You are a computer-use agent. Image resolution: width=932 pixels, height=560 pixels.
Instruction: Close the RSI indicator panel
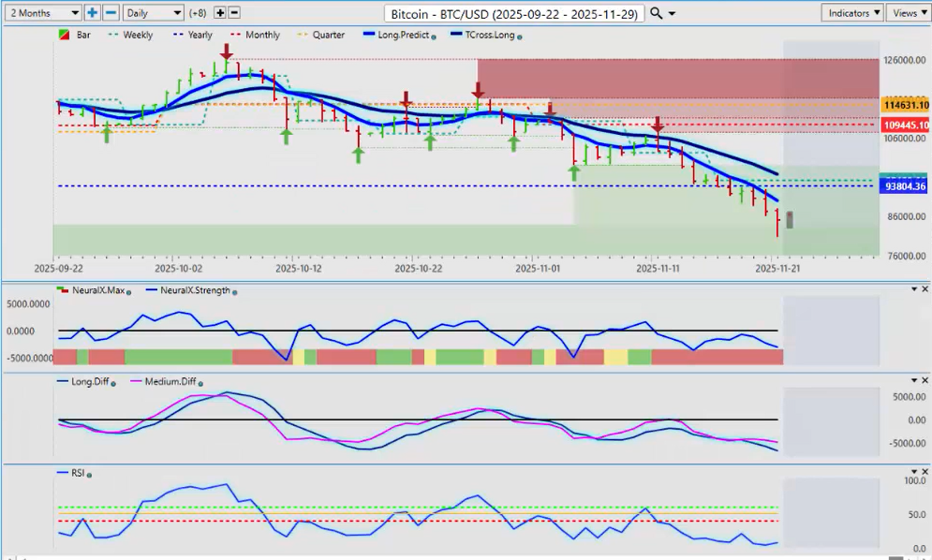[925, 473]
